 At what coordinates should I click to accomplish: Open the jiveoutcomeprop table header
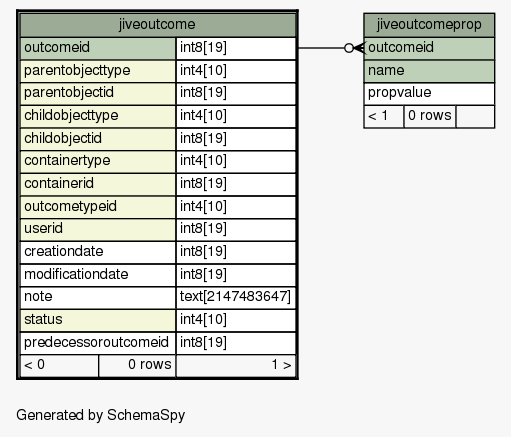point(429,25)
